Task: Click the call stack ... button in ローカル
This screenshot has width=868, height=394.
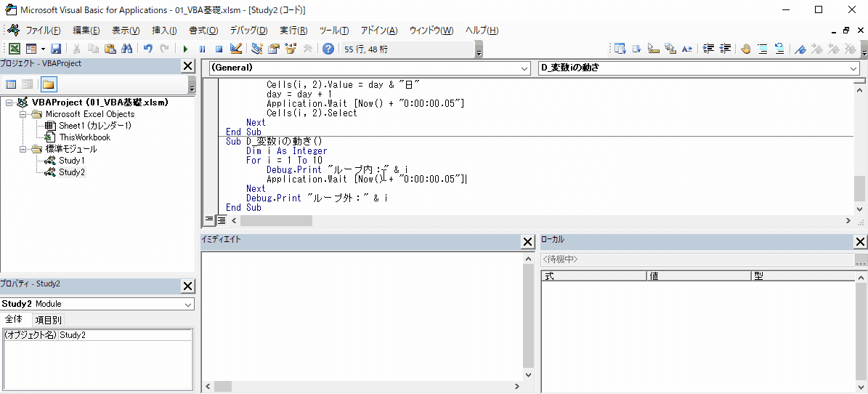Action: [x=861, y=260]
